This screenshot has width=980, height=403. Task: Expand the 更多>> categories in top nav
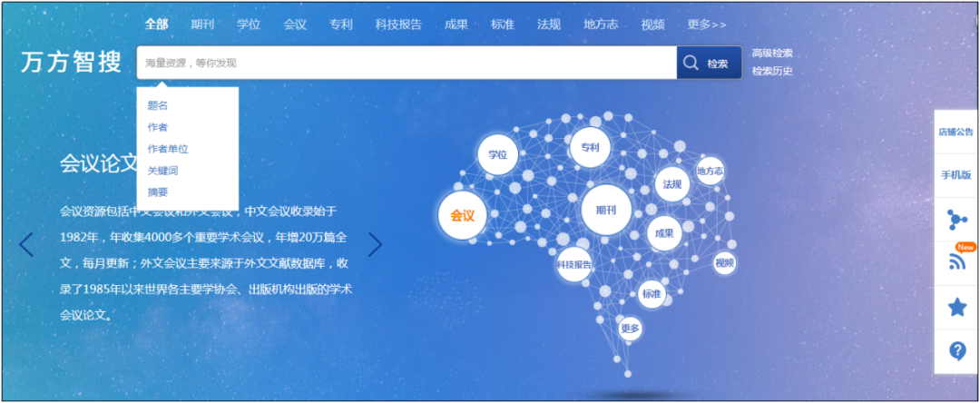(x=706, y=25)
